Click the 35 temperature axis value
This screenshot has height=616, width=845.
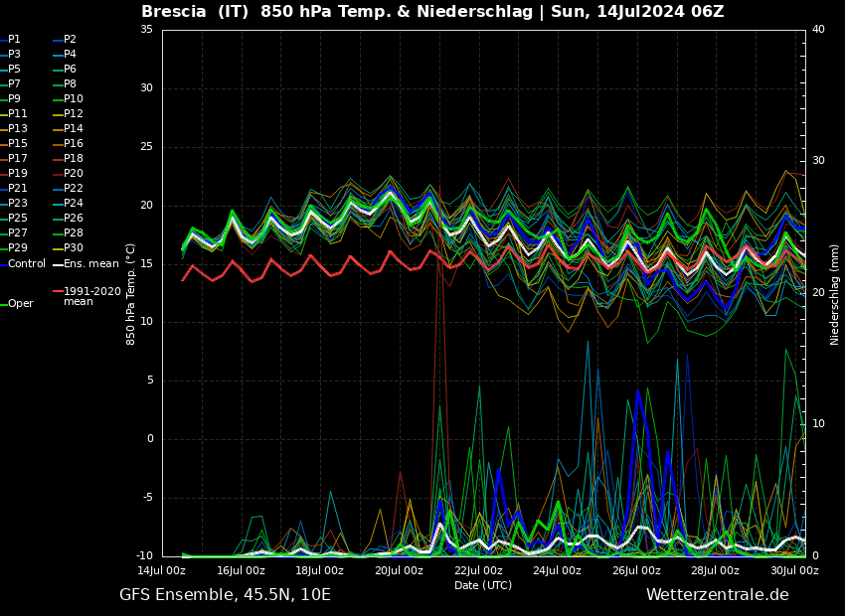pos(147,30)
